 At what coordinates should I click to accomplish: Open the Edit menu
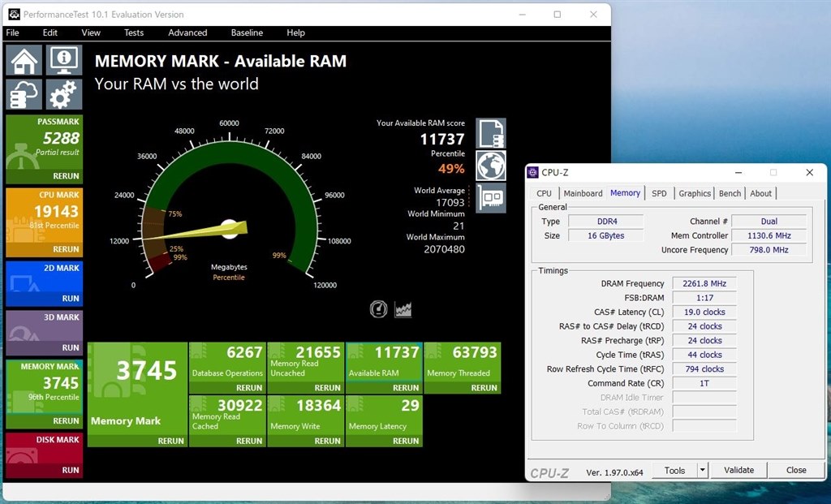click(x=50, y=32)
